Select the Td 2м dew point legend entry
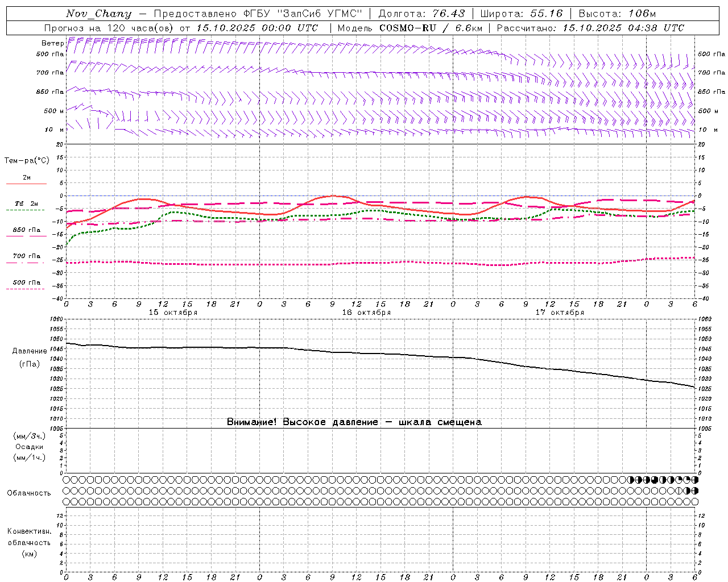Image resolution: width=728 pixels, height=582 pixels. pyautogui.click(x=26, y=206)
